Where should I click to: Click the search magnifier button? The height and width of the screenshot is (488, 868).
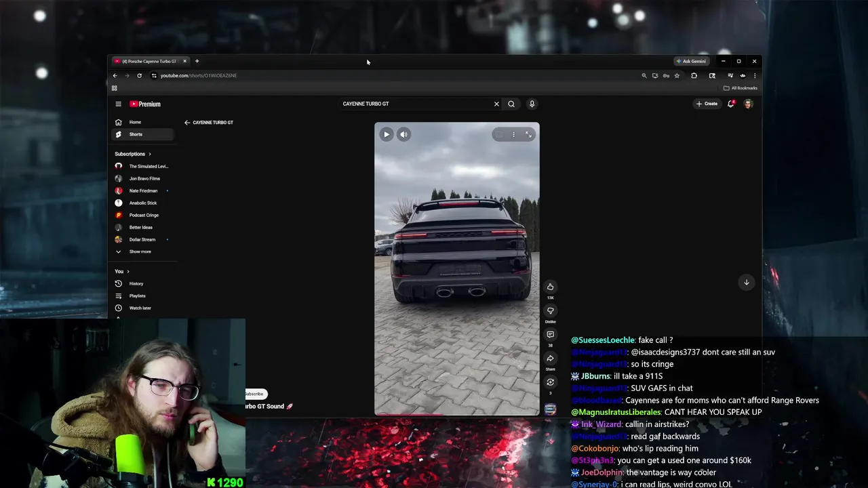[511, 104]
